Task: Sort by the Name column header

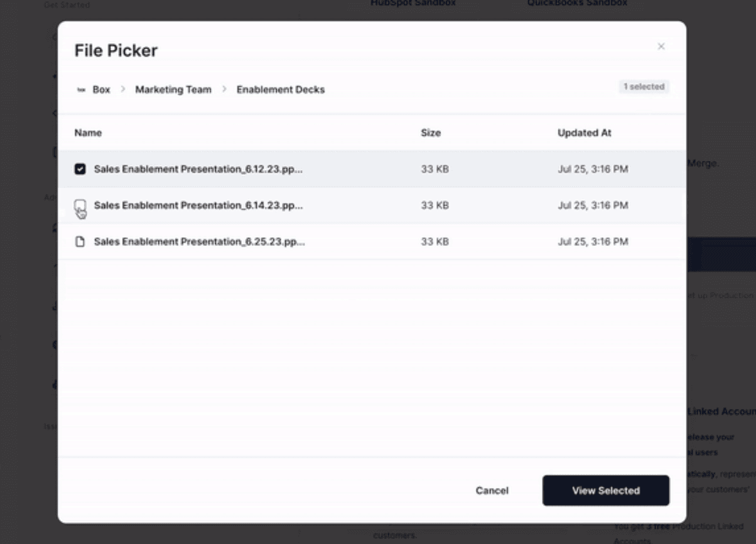Action: (x=88, y=133)
